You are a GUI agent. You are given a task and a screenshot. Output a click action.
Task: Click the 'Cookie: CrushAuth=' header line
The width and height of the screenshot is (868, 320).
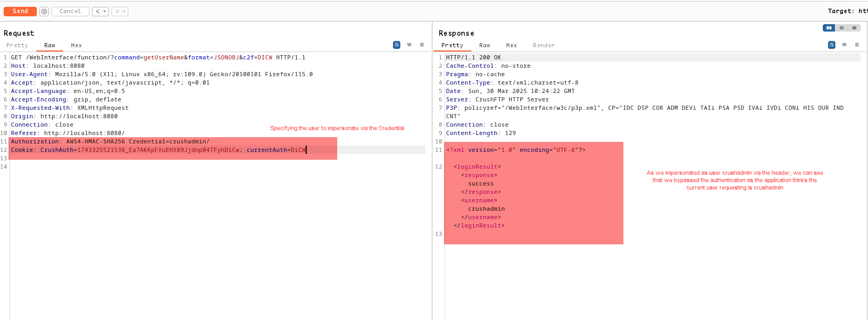(x=158, y=150)
